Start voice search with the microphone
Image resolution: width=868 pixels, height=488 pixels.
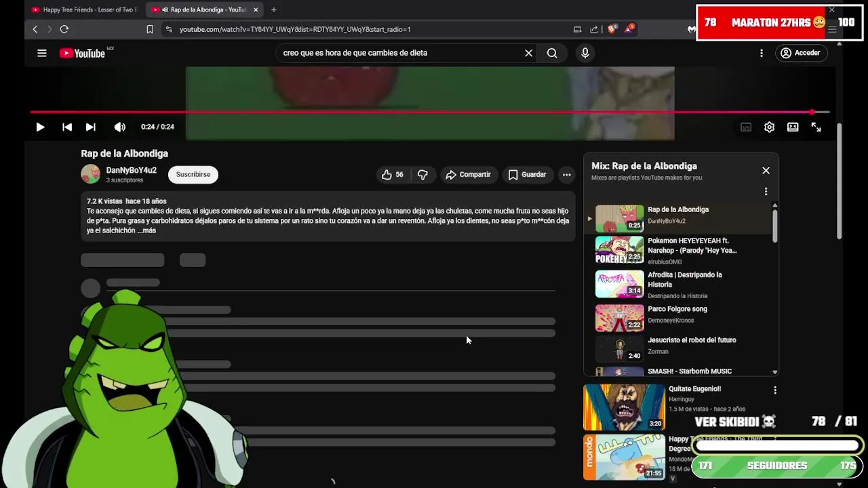[585, 53]
